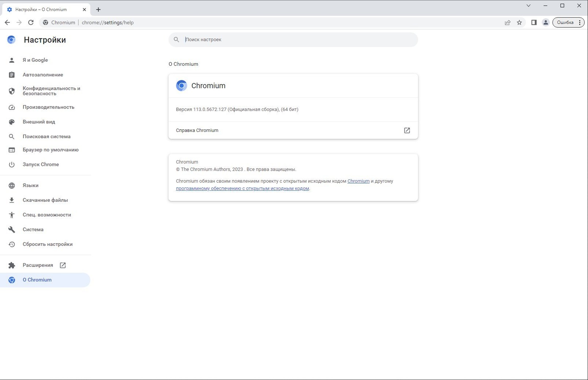Close the Настройки tab

(84, 9)
